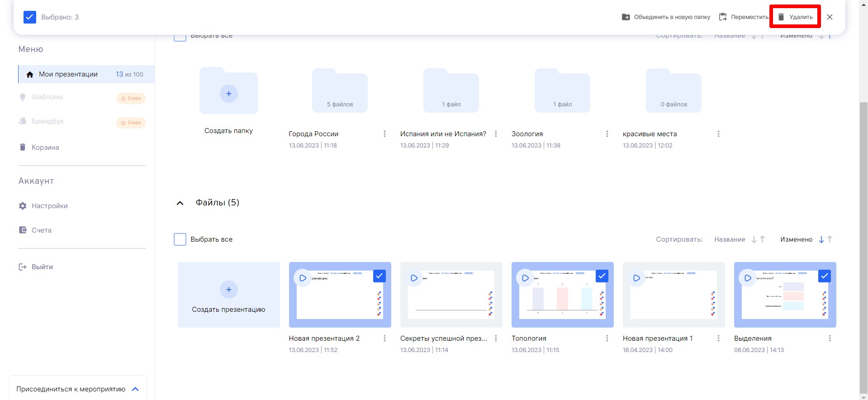Click ascending arrow next to Название in Файлы
The image size is (868, 400).
pos(762,239)
